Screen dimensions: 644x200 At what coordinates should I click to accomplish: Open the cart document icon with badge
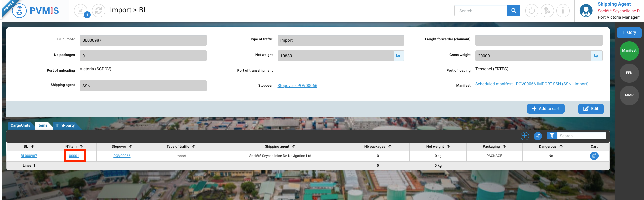(x=81, y=11)
